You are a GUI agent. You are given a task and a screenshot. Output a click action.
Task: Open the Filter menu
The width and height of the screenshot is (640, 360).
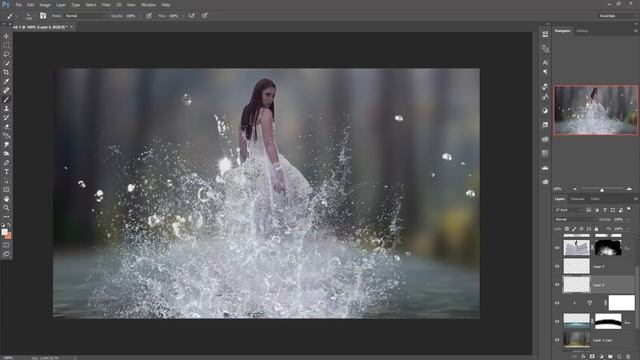coord(106,5)
